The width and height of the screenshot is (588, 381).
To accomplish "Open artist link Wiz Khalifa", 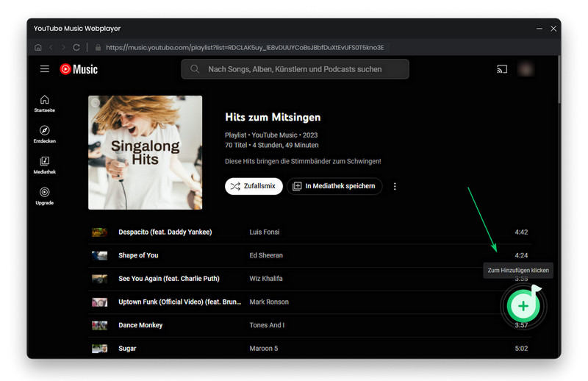I will 266,279.
